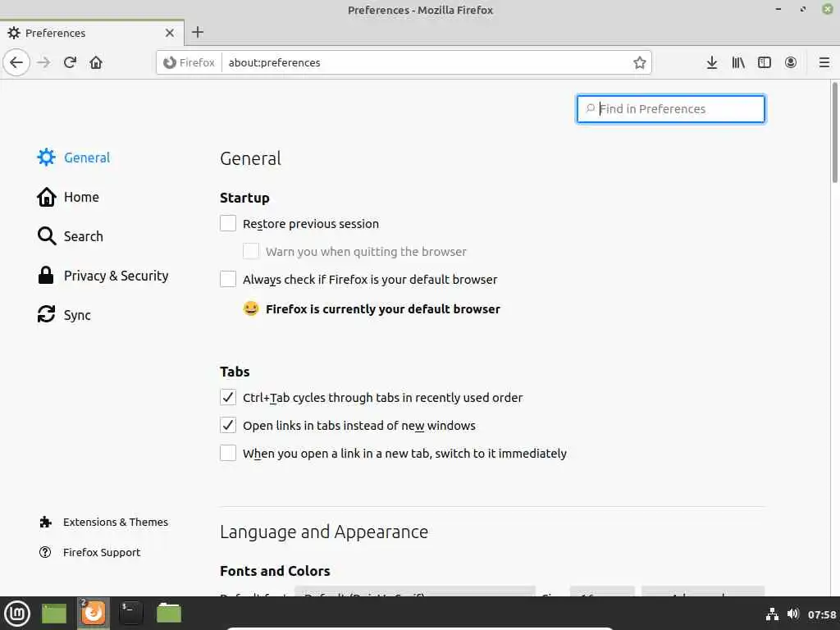840x630 pixels.
Task: Show desktop via green taskbar icon
Action: (53, 614)
